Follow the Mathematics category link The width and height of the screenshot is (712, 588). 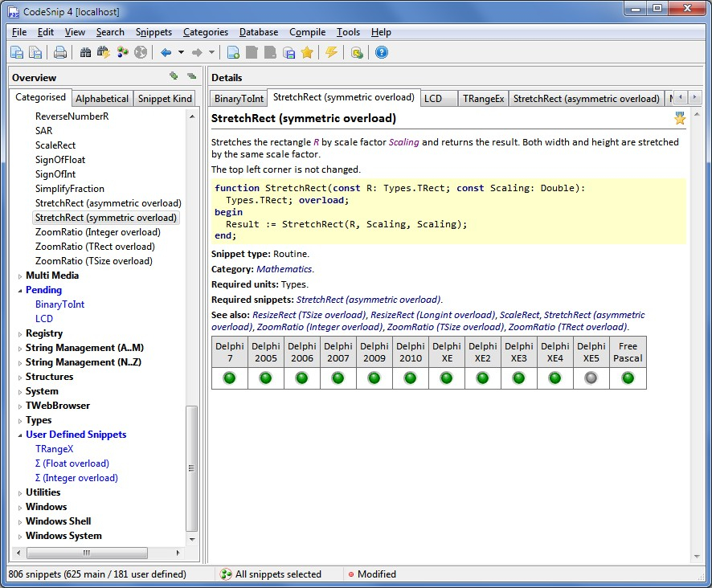point(284,269)
